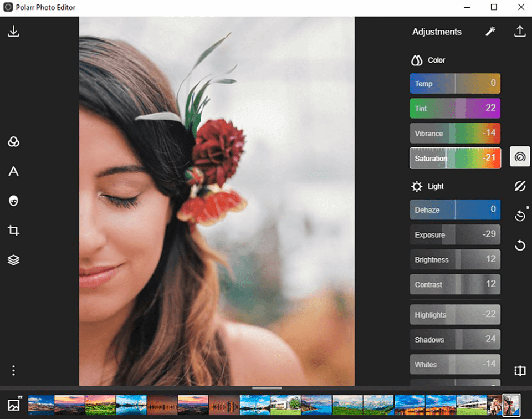Toggle hiding edits with the brush-off icon
Image resolution: width=532 pixels, height=419 pixels.
tap(520, 186)
